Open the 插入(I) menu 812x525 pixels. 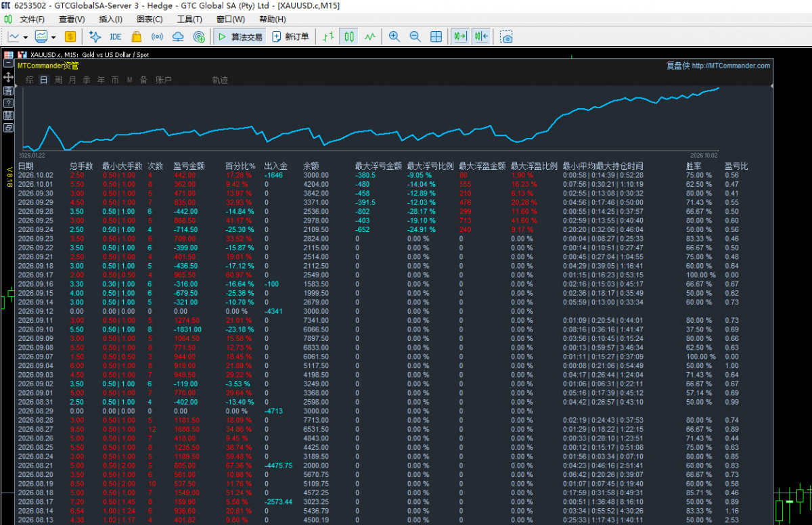pos(110,19)
